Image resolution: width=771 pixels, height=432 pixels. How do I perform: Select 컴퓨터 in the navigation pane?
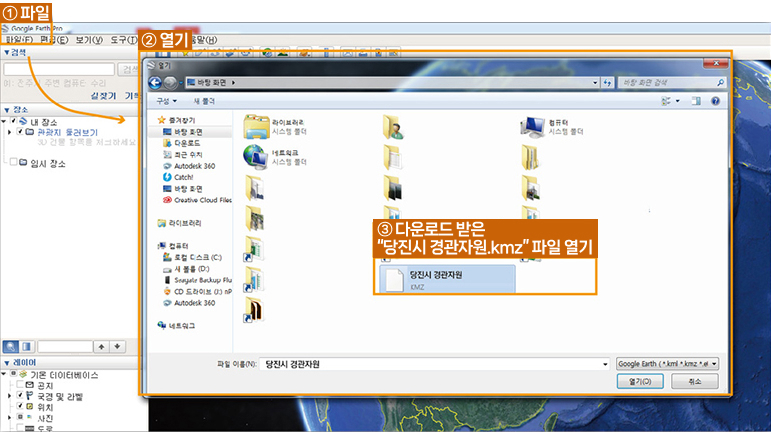173,246
